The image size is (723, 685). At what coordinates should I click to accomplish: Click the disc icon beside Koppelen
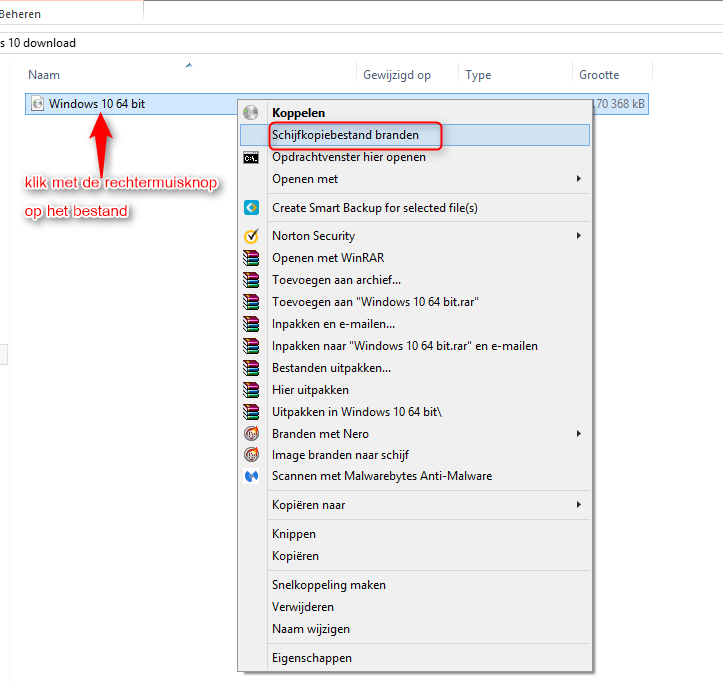tap(251, 112)
